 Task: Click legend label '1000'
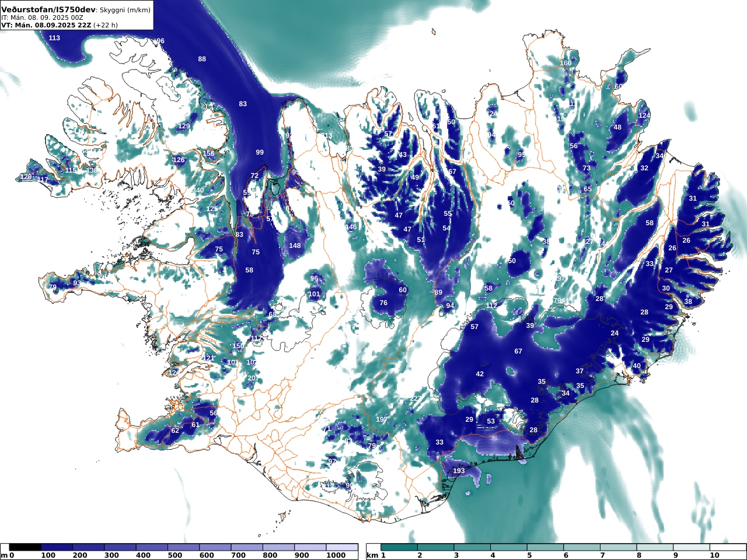[336, 555]
